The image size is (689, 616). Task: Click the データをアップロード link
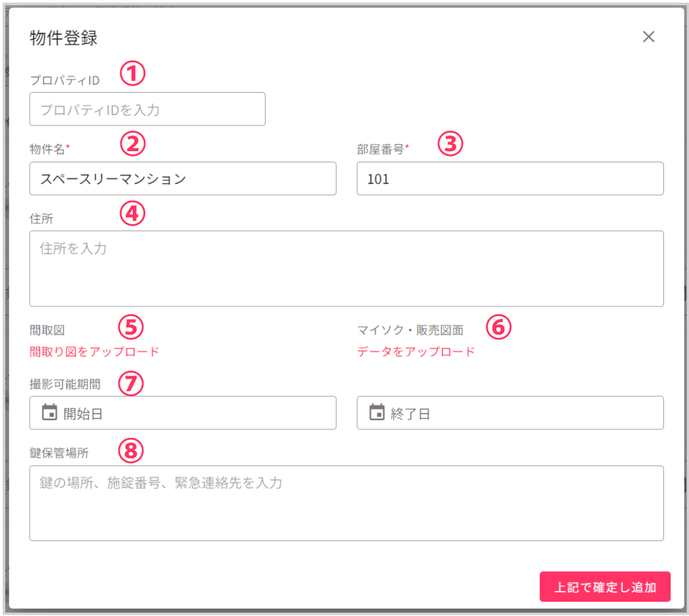(416, 352)
